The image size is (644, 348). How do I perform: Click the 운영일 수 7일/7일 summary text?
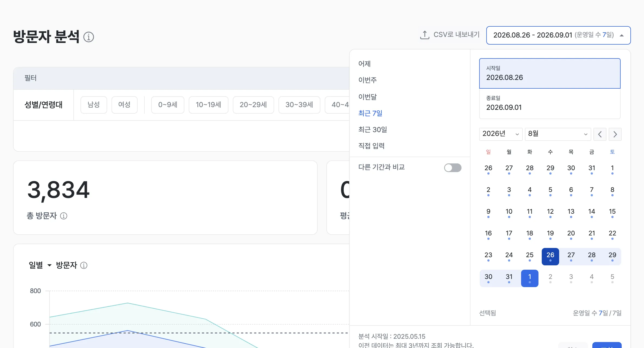(x=597, y=313)
